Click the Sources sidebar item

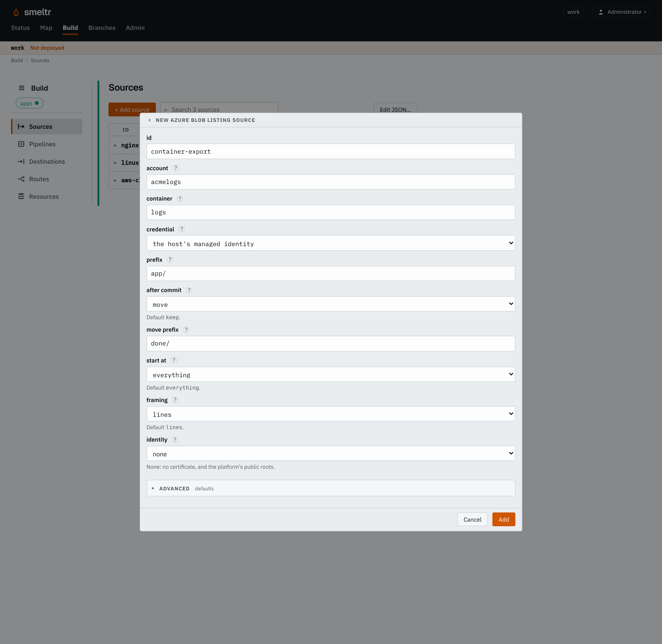pyautogui.click(x=47, y=126)
